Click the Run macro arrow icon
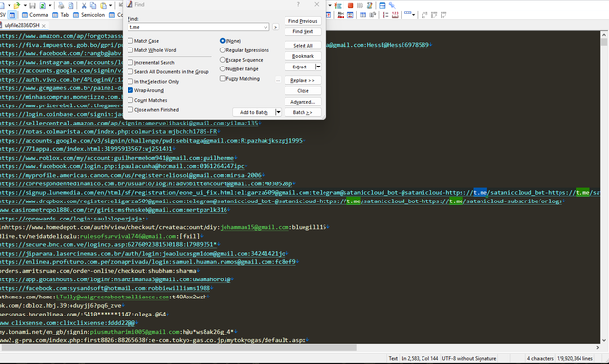This screenshot has height=364, width=609. [360, 5]
